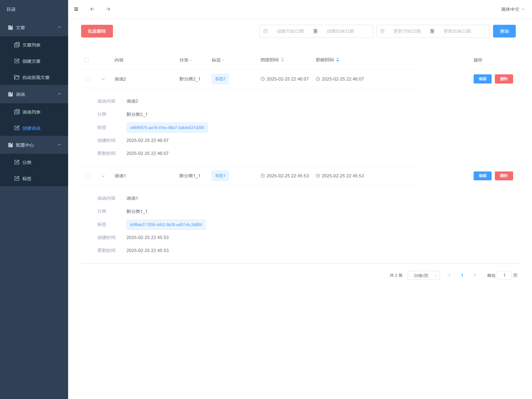Click calendar icon in update date range
The width and height of the screenshot is (532, 399).
click(x=382, y=31)
